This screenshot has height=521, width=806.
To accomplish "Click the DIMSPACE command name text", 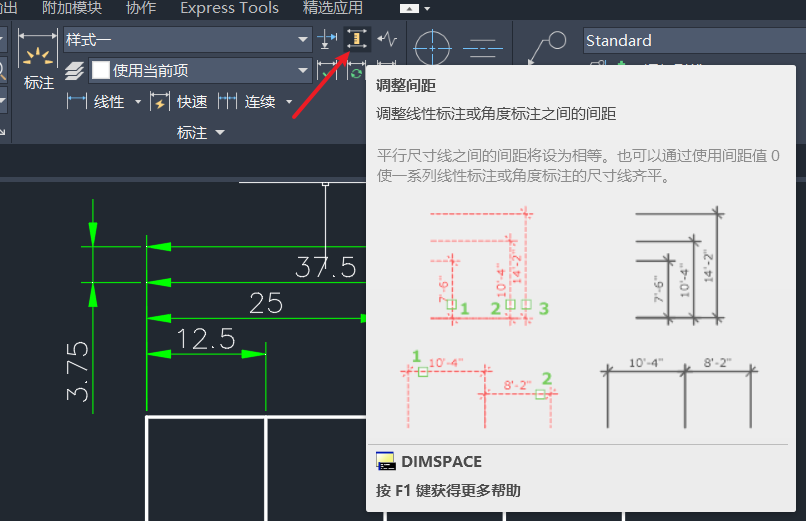I will (x=442, y=461).
